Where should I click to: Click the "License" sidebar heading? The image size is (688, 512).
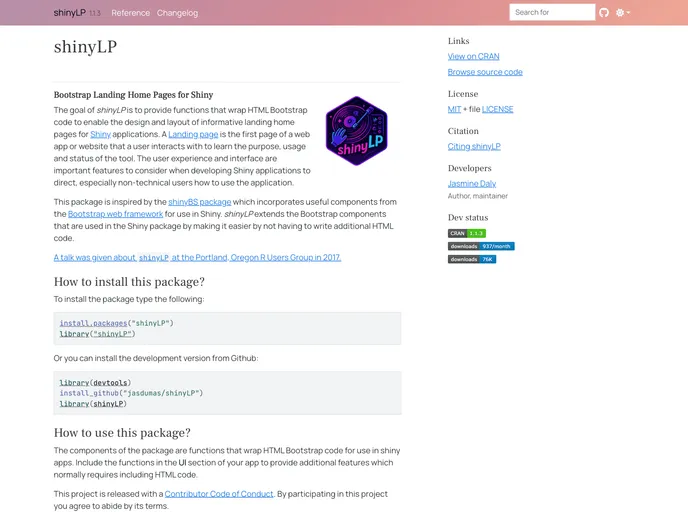pos(463,93)
